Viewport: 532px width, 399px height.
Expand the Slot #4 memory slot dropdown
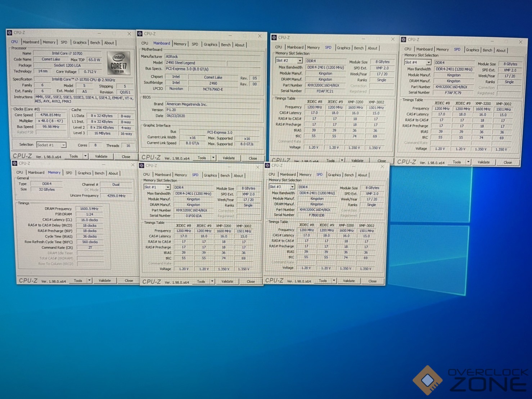click(x=428, y=62)
